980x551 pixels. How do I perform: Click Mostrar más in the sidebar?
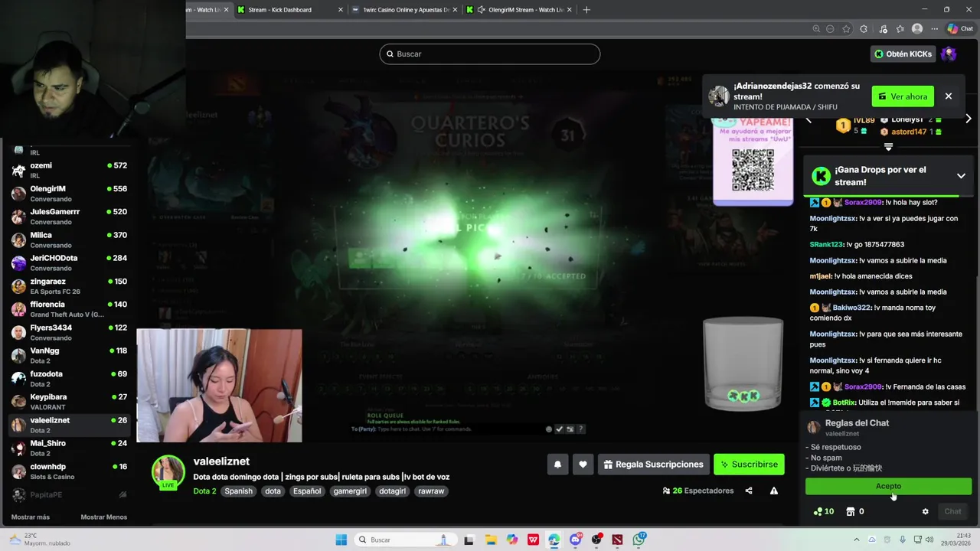point(31,517)
